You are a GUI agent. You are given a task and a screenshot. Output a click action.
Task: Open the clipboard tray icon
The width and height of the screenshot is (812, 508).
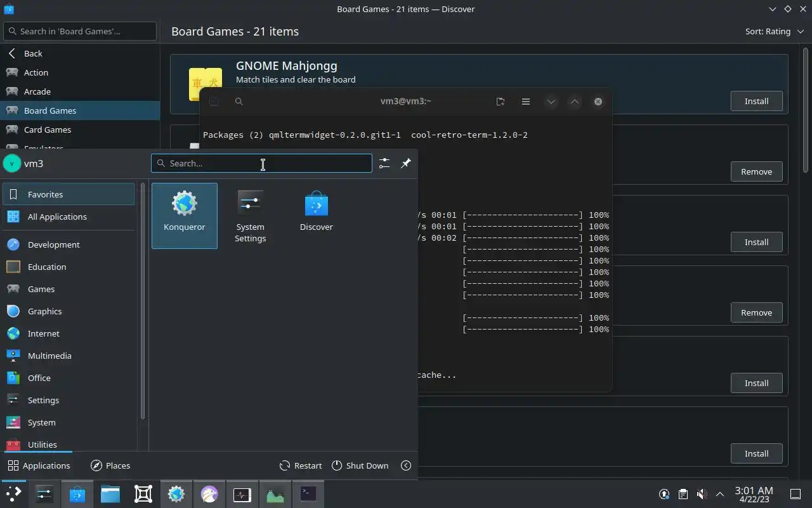[x=683, y=494]
